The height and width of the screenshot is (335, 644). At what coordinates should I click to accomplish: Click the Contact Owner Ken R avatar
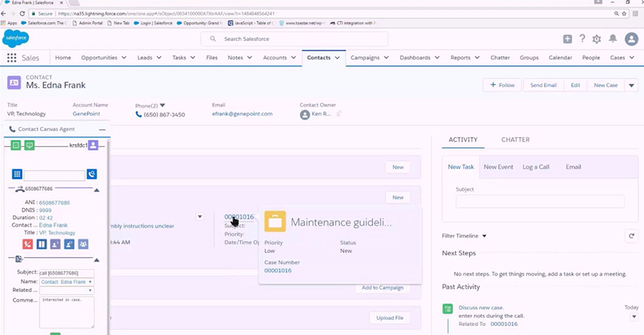coord(305,115)
